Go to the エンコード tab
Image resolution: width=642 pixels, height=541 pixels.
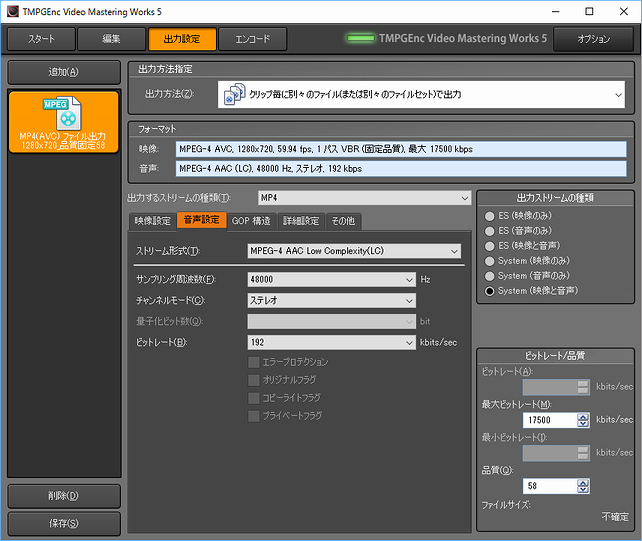pos(253,39)
